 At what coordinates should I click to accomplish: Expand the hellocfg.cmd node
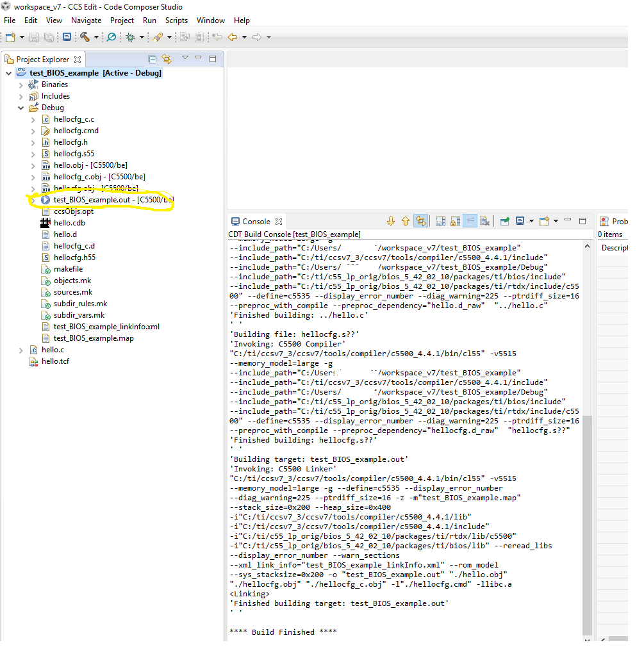point(33,131)
